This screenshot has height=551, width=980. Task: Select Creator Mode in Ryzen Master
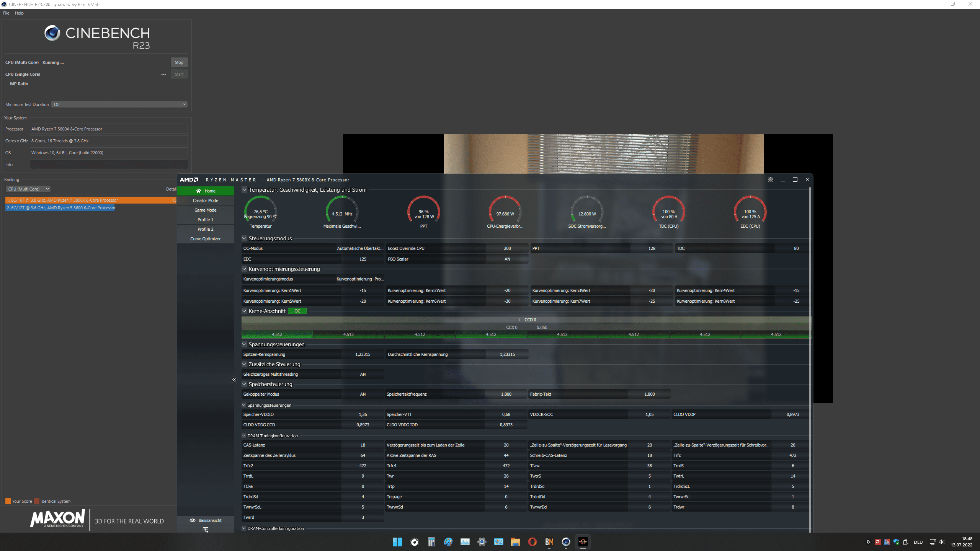point(206,201)
